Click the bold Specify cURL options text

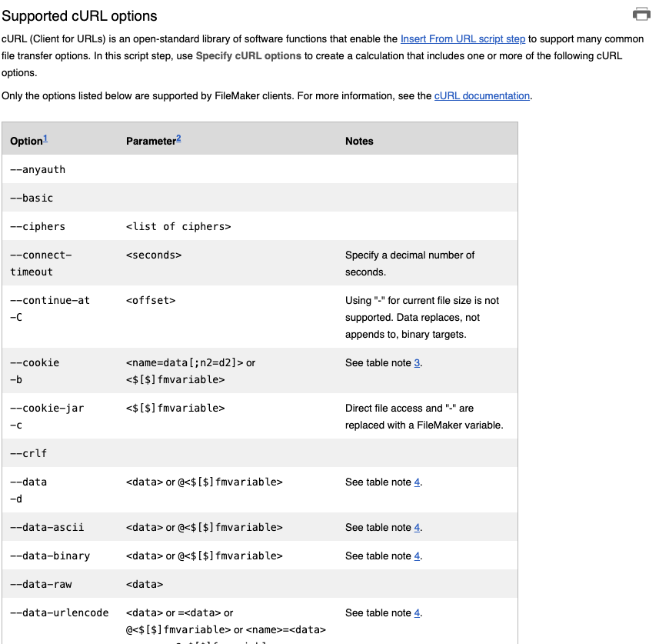point(248,56)
